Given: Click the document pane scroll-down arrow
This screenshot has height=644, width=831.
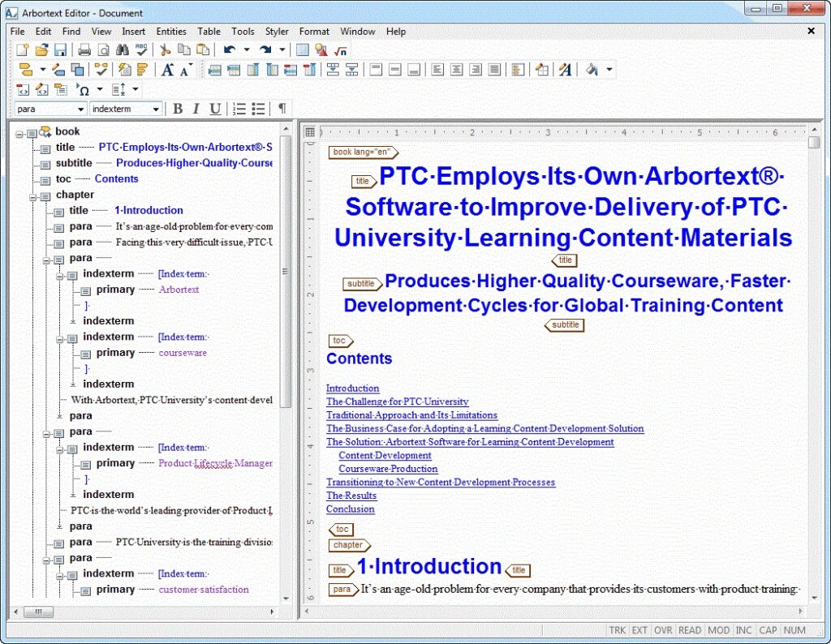Looking at the screenshot, I should pyautogui.click(x=815, y=598).
